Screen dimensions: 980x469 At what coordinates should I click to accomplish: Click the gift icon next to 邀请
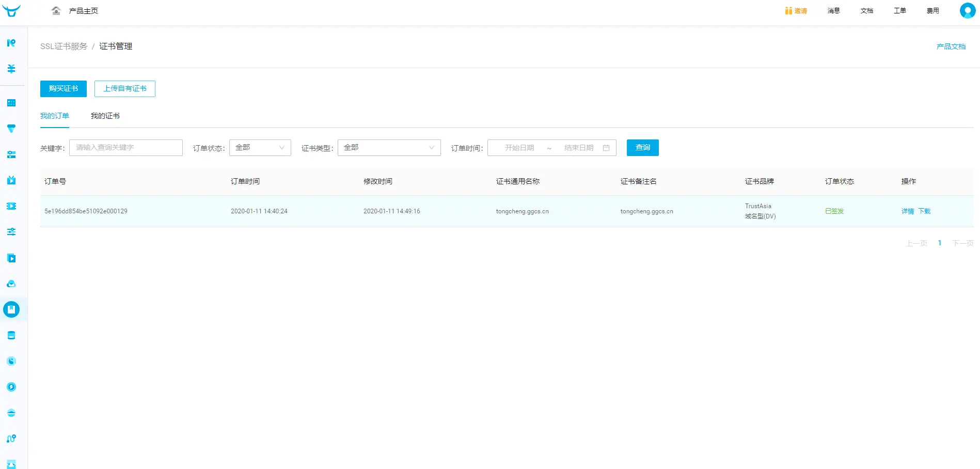point(788,11)
